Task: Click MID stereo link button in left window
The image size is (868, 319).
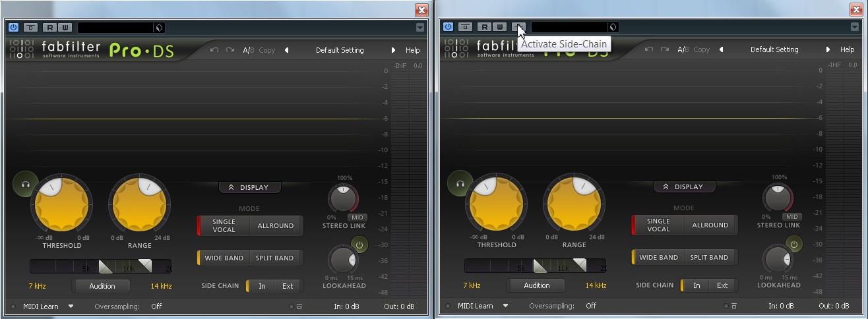Action: pyautogui.click(x=357, y=217)
